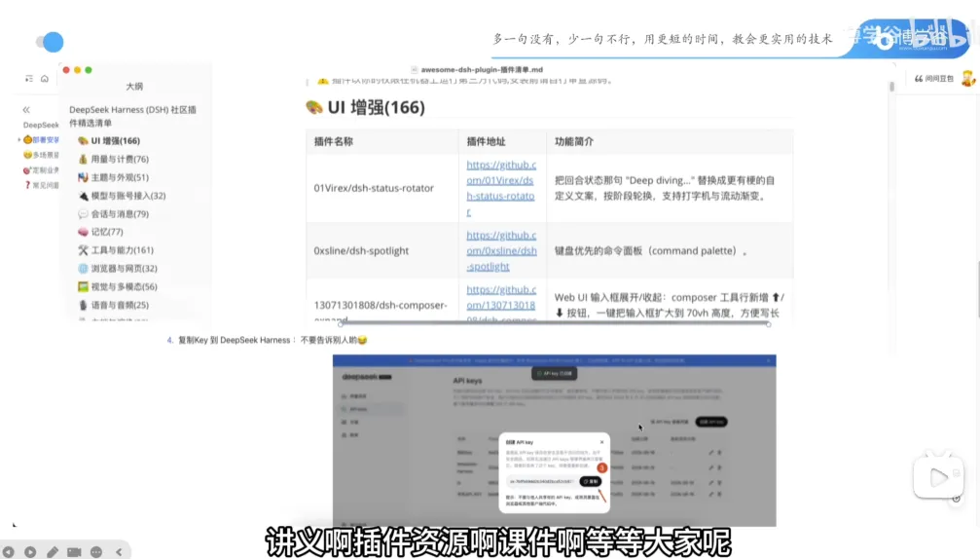Jump to 会话与消息(79) in outline
The image size is (980, 559).
point(120,214)
